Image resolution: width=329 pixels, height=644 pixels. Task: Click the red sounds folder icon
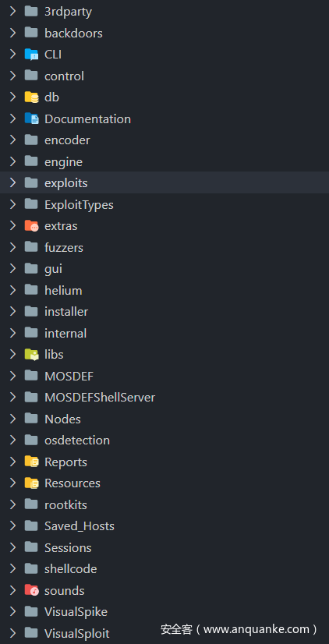point(31,590)
